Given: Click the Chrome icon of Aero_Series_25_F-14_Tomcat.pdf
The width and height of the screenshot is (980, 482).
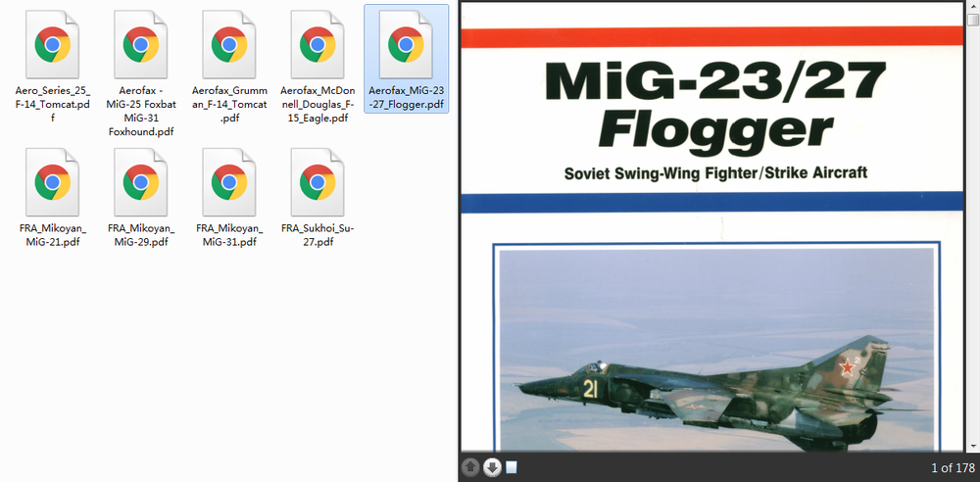Looking at the screenshot, I should 53,44.
